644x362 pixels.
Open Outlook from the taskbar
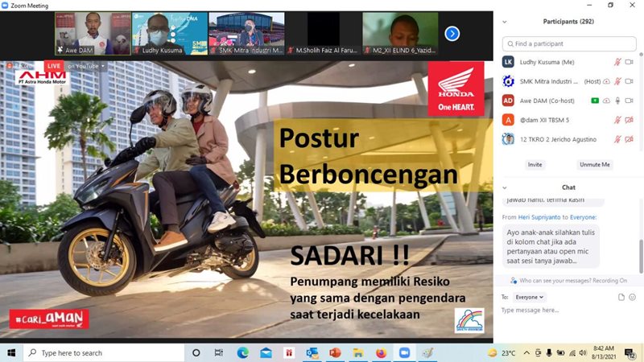312,352
